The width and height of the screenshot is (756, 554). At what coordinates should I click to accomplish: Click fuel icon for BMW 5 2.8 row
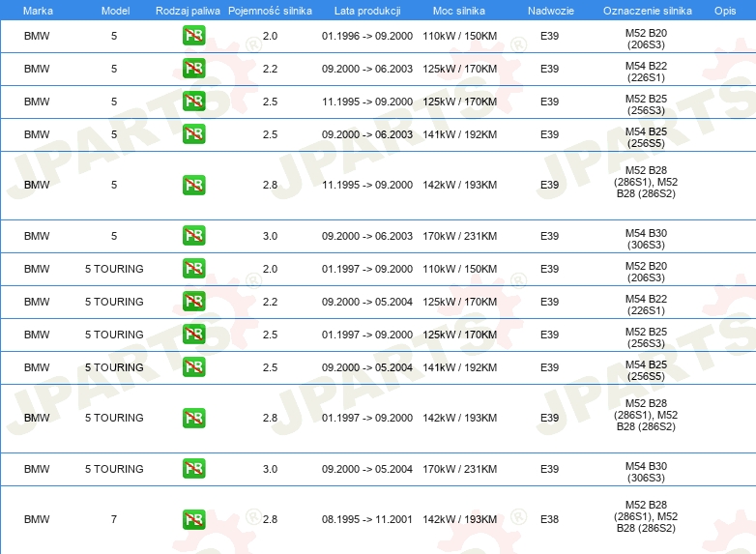(193, 185)
